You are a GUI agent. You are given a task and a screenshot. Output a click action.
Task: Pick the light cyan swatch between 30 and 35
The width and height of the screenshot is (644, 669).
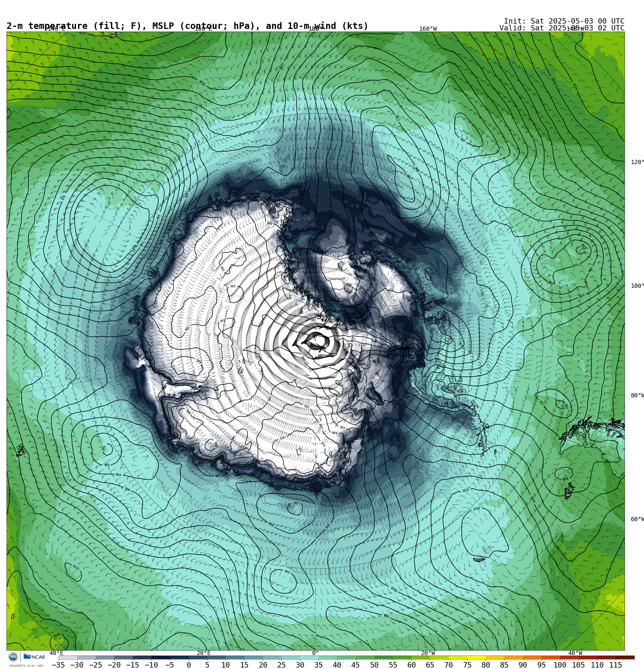click(309, 657)
